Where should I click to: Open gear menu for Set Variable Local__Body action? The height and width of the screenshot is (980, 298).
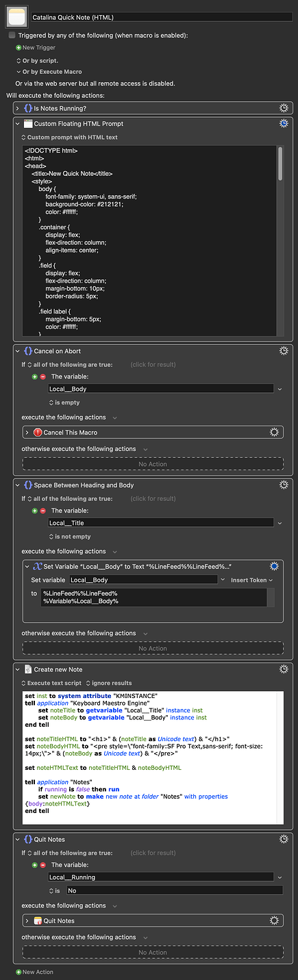click(x=274, y=567)
